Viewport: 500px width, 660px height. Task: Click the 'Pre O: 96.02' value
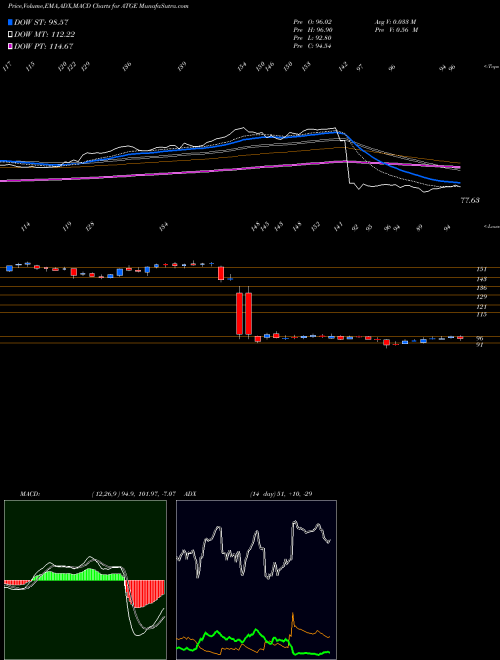313,22
